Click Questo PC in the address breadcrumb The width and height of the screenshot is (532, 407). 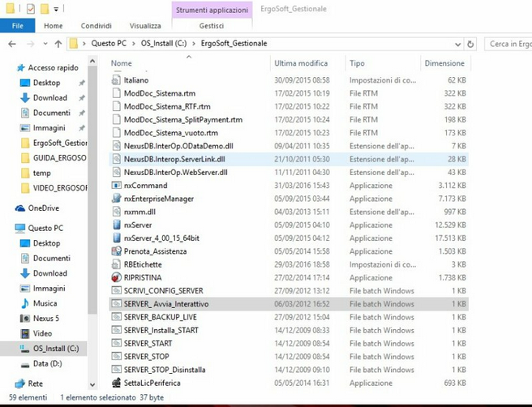tap(109, 44)
